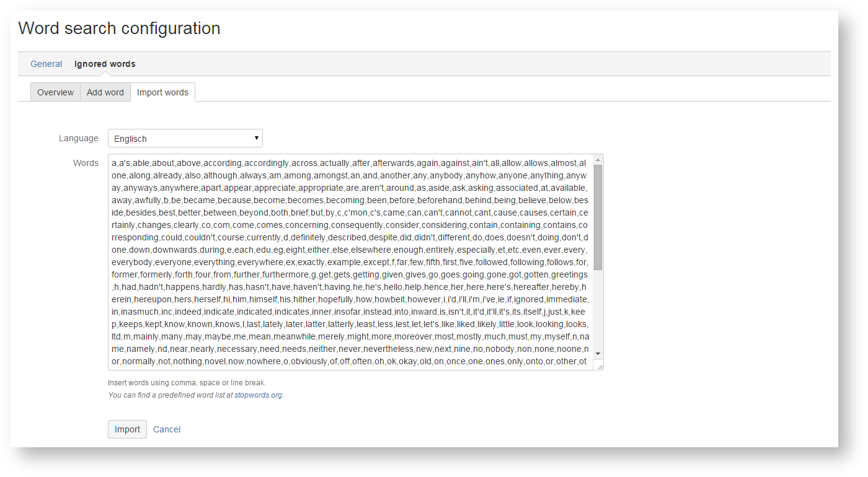Open the General configuration tab

(46, 64)
